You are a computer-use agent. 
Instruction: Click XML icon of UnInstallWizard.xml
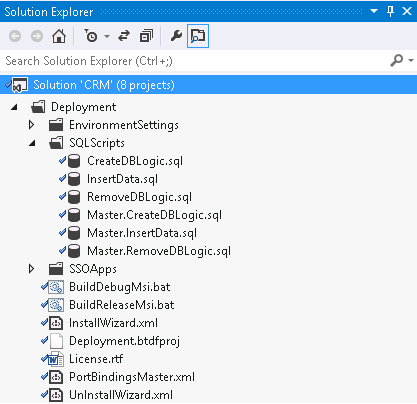(56, 395)
